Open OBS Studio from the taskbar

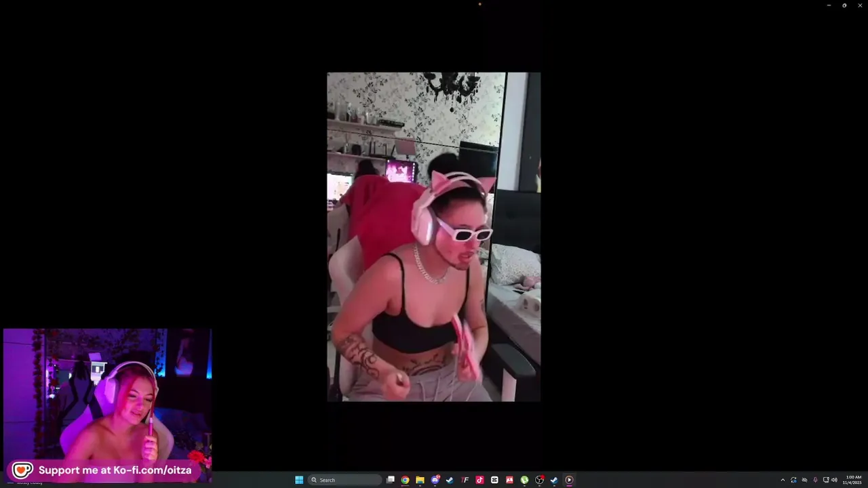pos(539,480)
